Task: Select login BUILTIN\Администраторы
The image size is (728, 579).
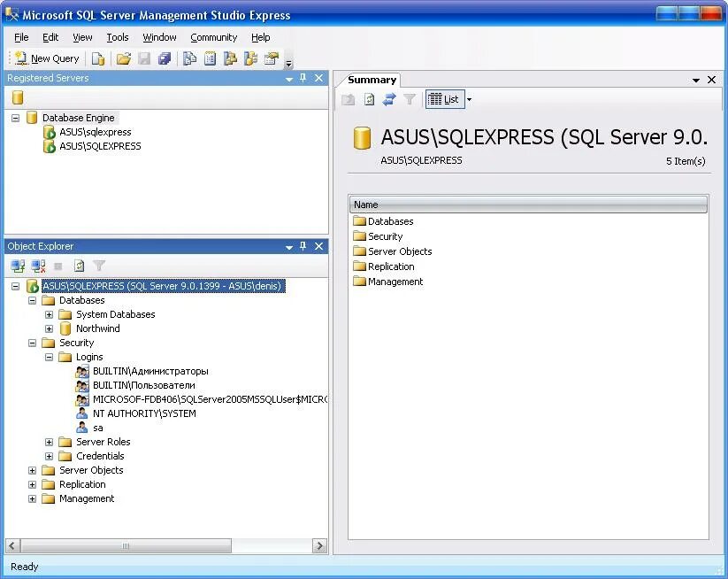Action: tap(150, 371)
